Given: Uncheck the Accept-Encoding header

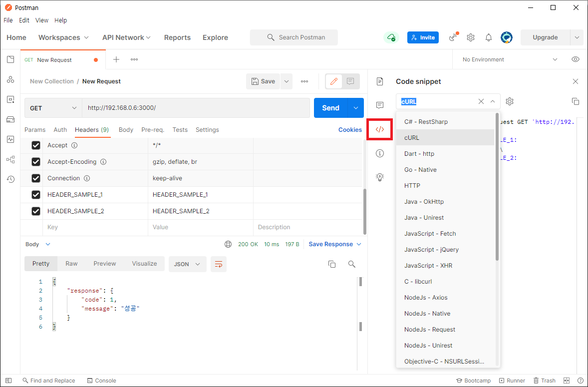Looking at the screenshot, I should click(x=36, y=162).
